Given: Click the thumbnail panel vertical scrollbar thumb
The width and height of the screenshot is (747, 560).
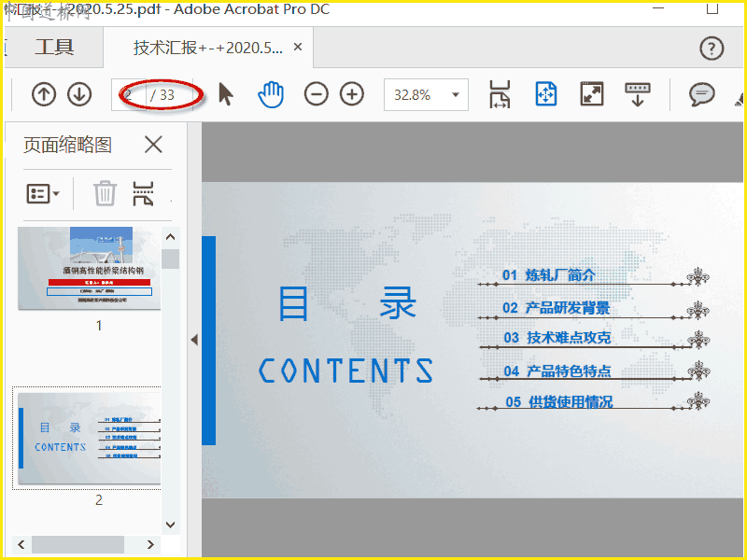Looking at the screenshot, I should [x=171, y=259].
